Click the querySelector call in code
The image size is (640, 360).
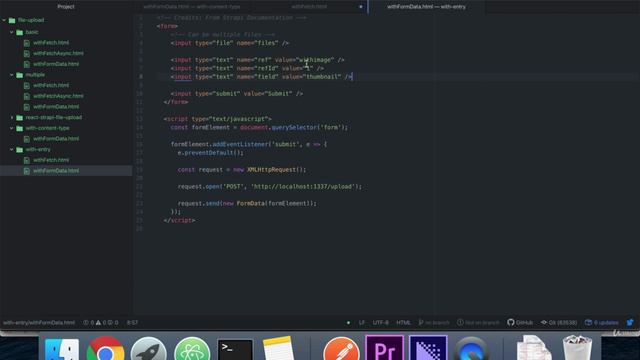coord(294,128)
